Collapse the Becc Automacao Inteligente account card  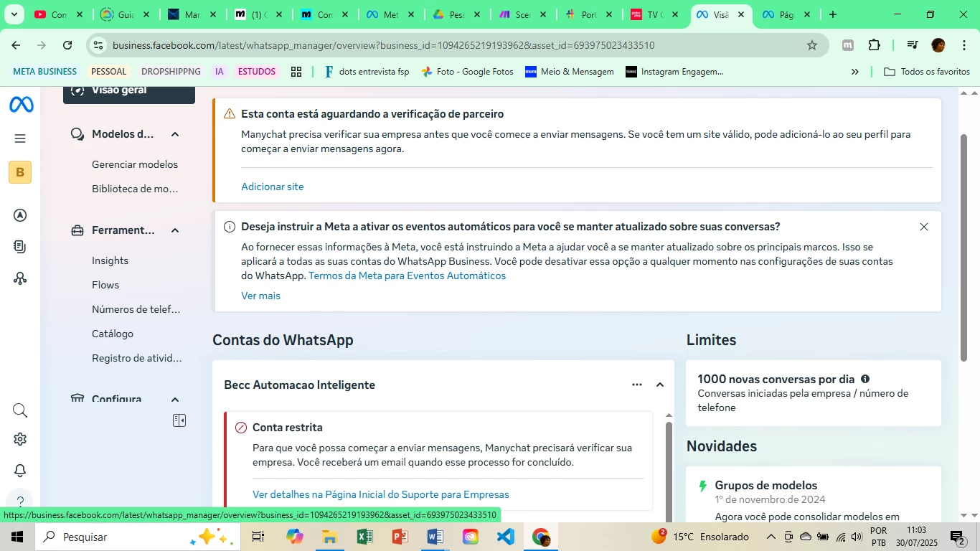[x=660, y=385]
